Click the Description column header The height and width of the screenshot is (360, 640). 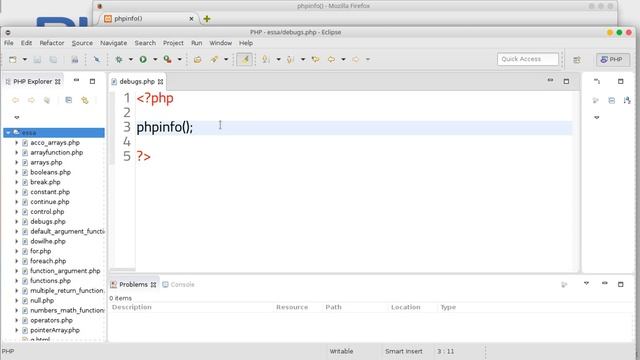[x=131, y=307]
